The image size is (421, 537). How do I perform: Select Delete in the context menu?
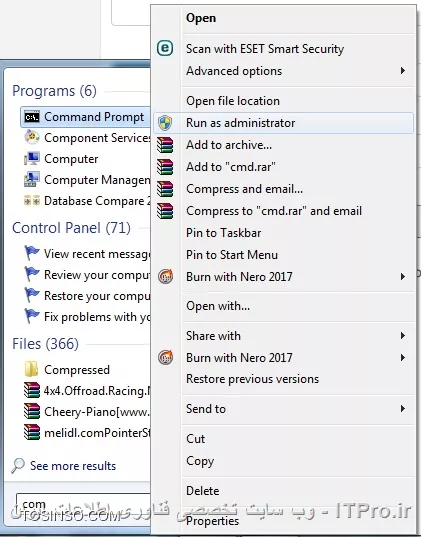283,491
